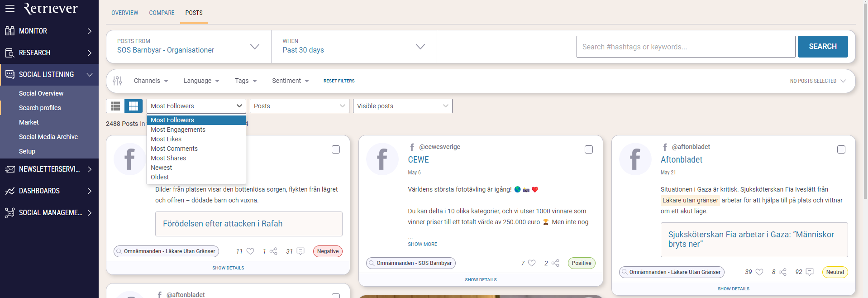This screenshot has width=868, height=298.
Task: Choose Oldest sort option
Action: click(x=196, y=177)
